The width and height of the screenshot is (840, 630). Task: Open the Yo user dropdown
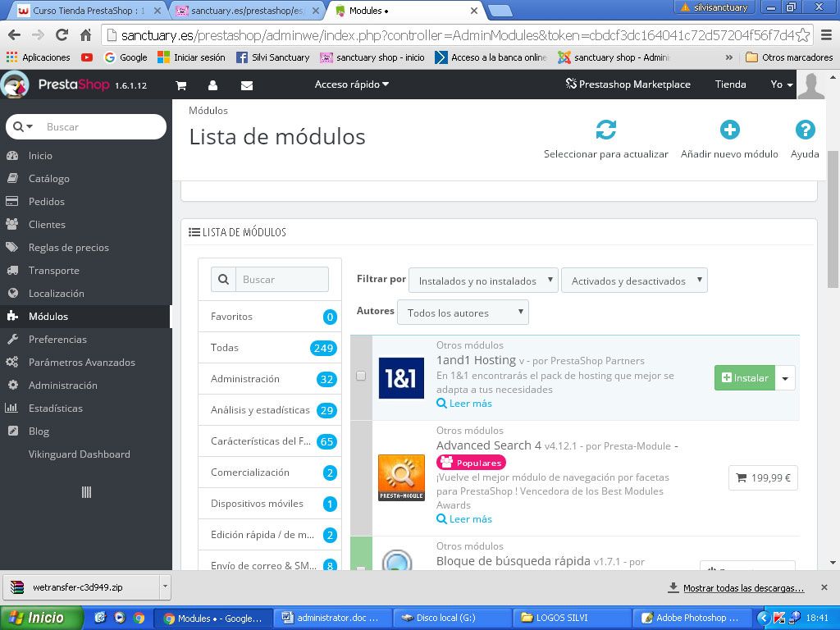pos(782,84)
